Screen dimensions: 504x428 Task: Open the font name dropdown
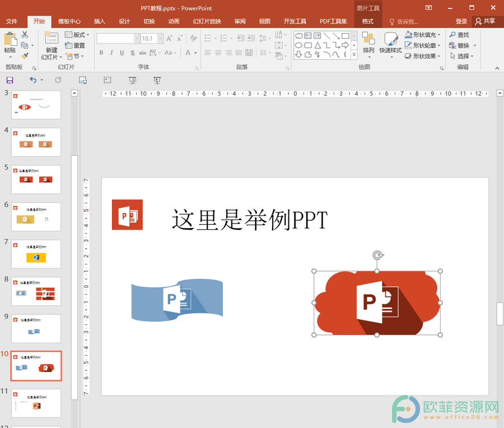tap(137, 39)
